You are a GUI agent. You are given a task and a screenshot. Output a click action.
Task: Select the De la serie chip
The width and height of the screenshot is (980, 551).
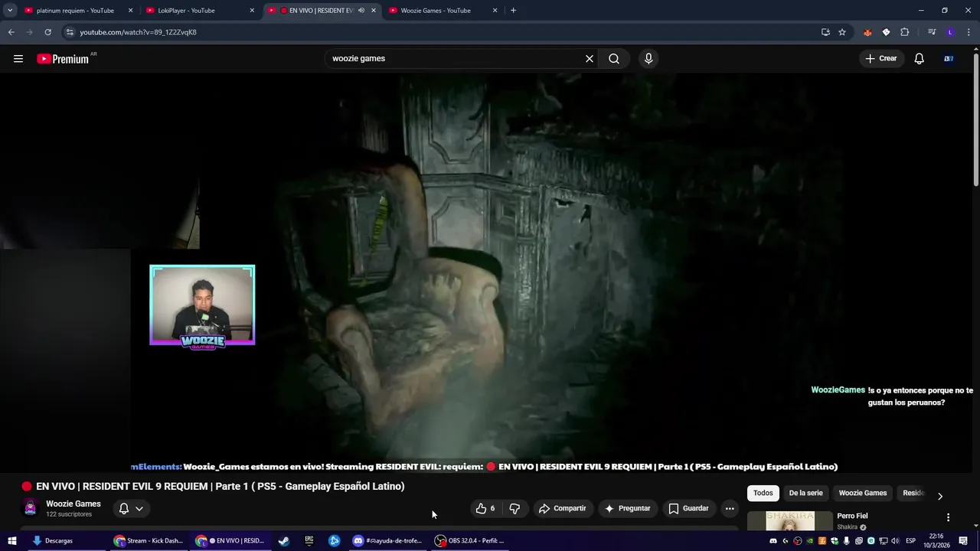point(805,493)
